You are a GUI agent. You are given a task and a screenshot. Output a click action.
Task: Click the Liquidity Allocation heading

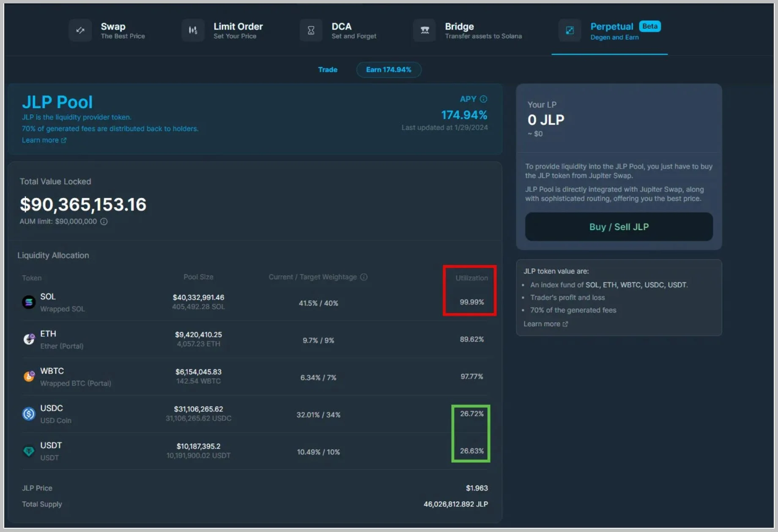pos(53,256)
